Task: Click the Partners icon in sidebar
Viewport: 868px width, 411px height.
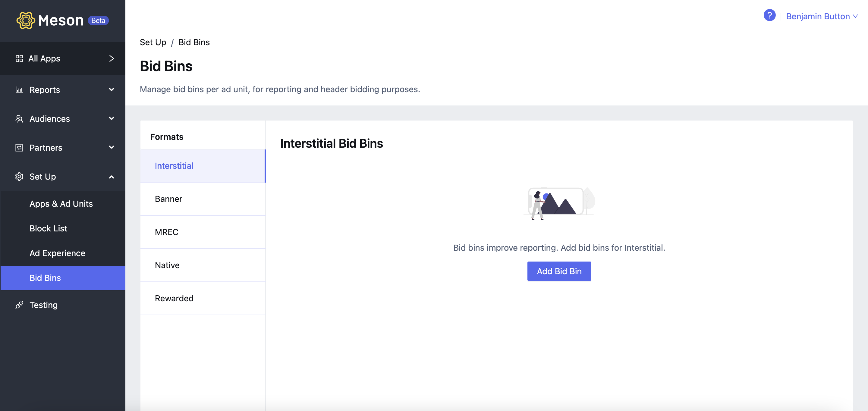Action: tap(19, 148)
